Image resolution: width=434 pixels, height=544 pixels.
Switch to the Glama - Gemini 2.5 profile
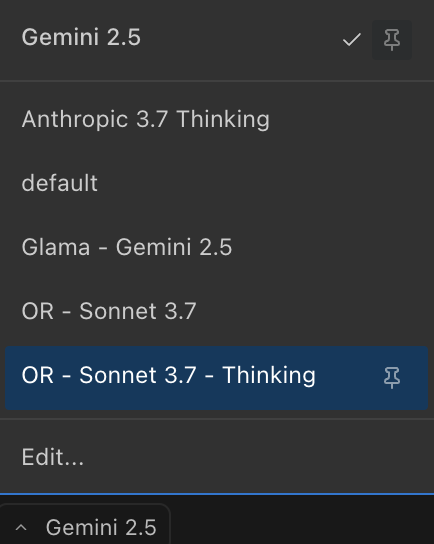click(217, 247)
